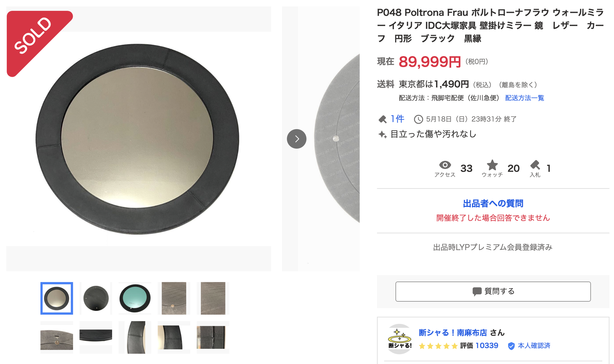Click the 質問する button

coord(493,291)
